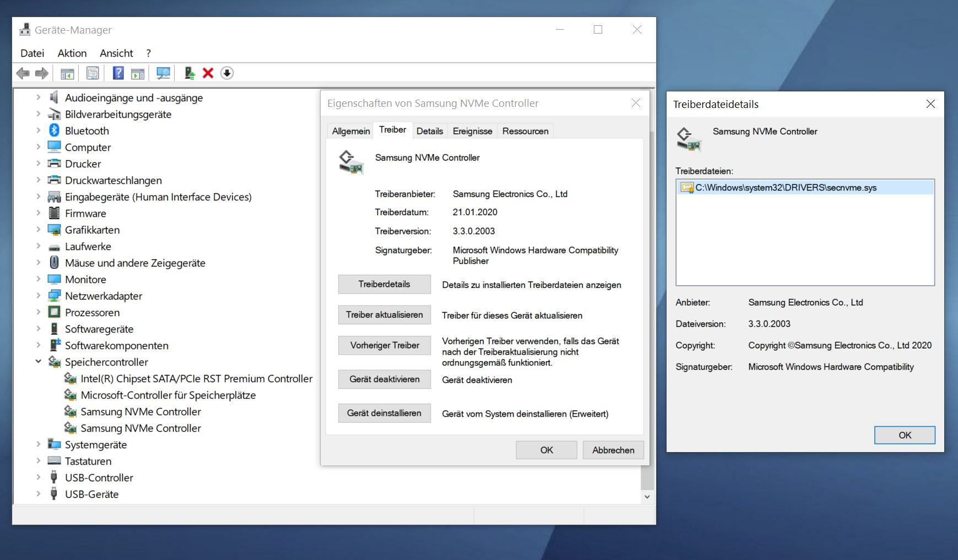Click the scan for hardware changes monitor icon
Image resolution: width=958 pixels, height=560 pixels.
tap(163, 73)
